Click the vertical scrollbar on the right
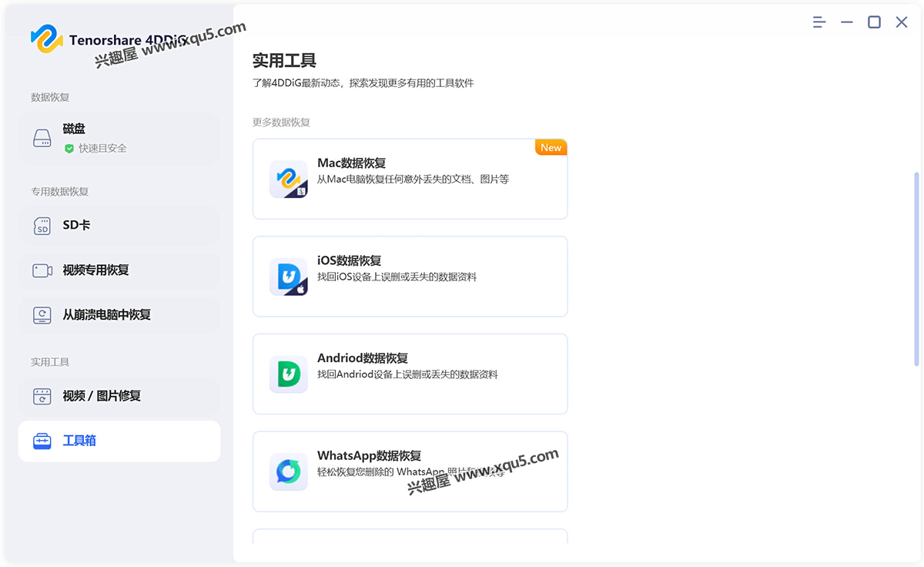 pos(916,270)
